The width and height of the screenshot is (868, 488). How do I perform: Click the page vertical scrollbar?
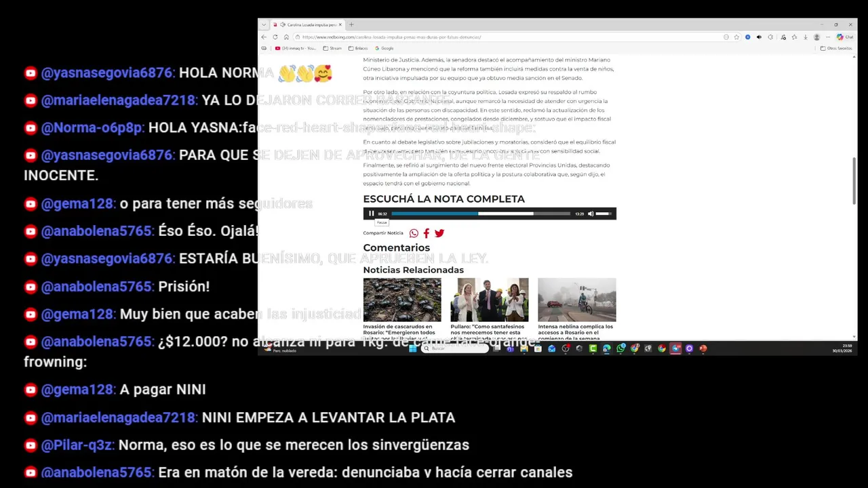pyautogui.click(x=854, y=180)
